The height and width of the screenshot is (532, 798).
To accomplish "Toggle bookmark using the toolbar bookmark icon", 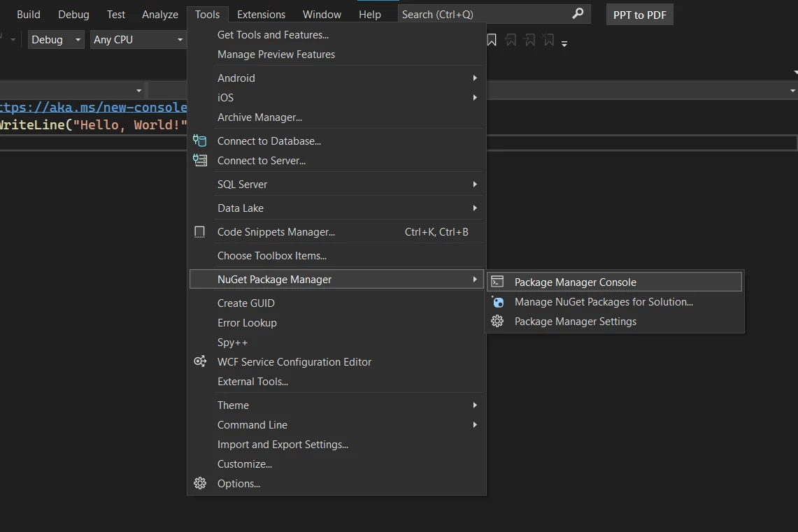I will (492, 41).
